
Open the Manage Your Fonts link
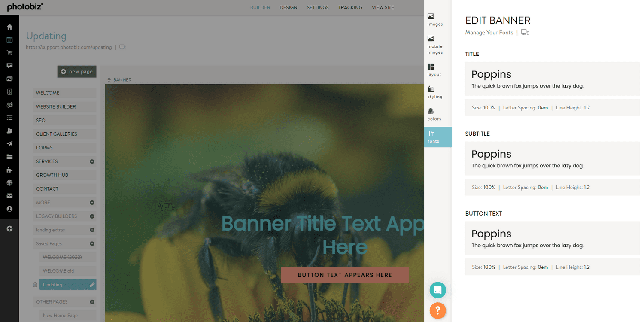coord(489,32)
